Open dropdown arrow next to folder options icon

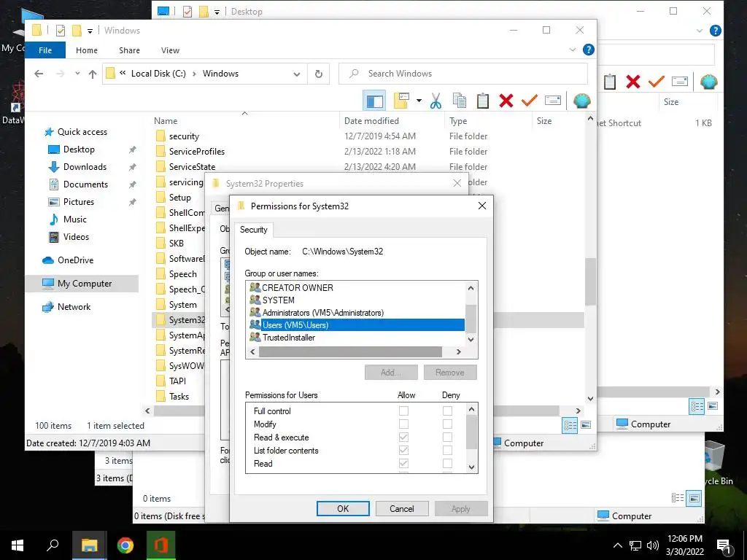tap(419, 101)
